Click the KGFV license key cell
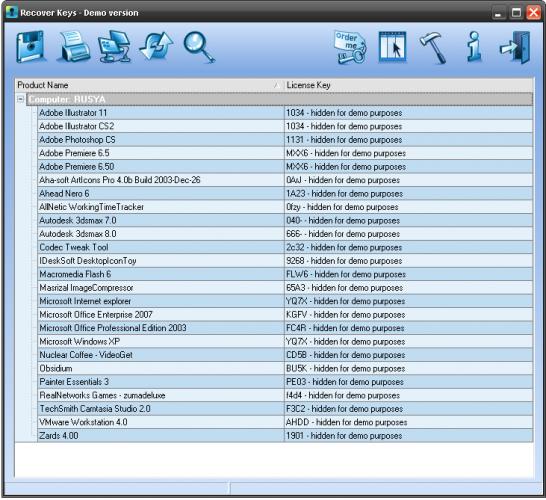Viewport: 546px width, 500px height. click(408, 315)
